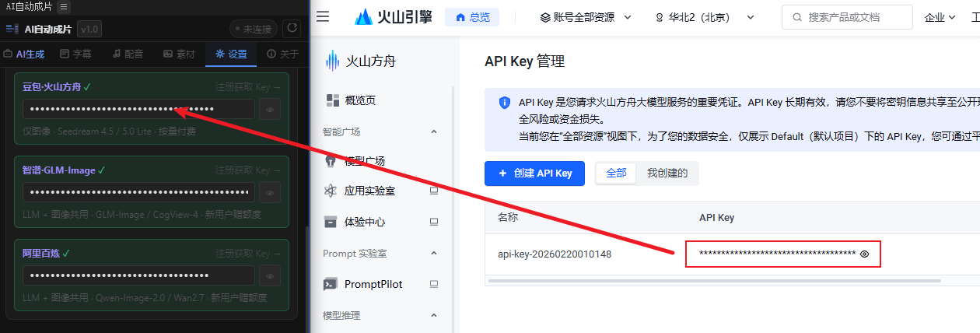Click the 火山引擎 logo
Screen dimensions: 980x333
[393, 16]
